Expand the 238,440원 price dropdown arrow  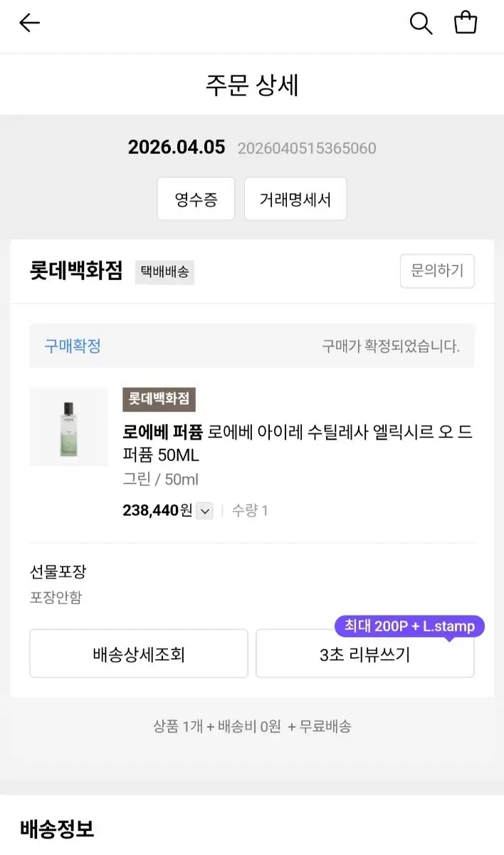pyautogui.click(x=204, y=511)
